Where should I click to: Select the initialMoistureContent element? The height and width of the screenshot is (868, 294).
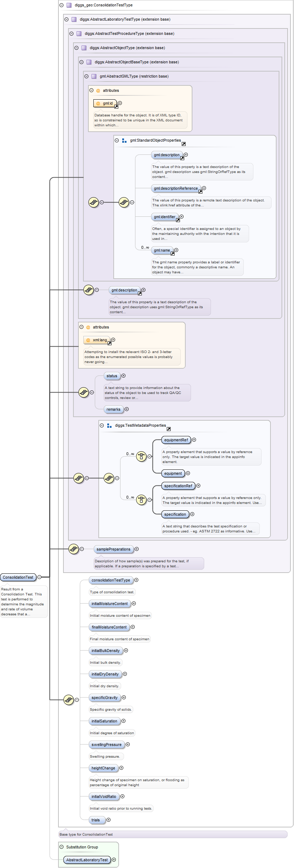coord(109,604)
